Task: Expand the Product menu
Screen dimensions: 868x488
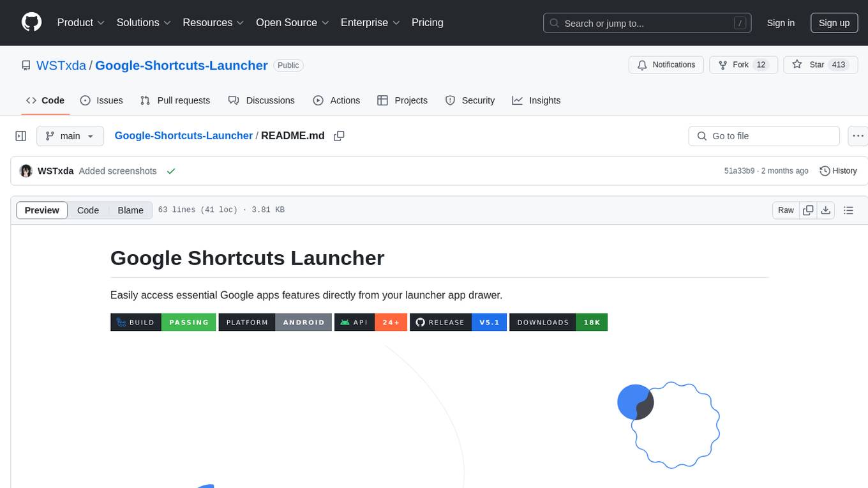Action: pos(80,22)
